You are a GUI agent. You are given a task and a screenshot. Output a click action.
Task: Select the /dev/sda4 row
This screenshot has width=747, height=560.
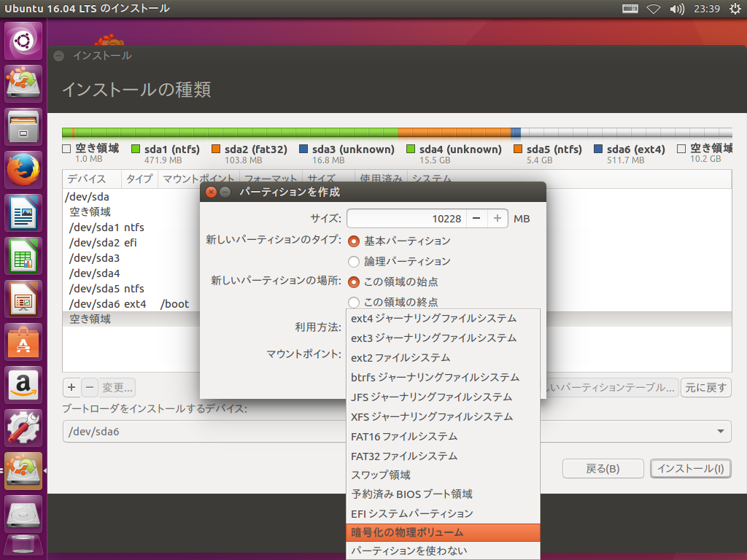[x=131, y=273]
